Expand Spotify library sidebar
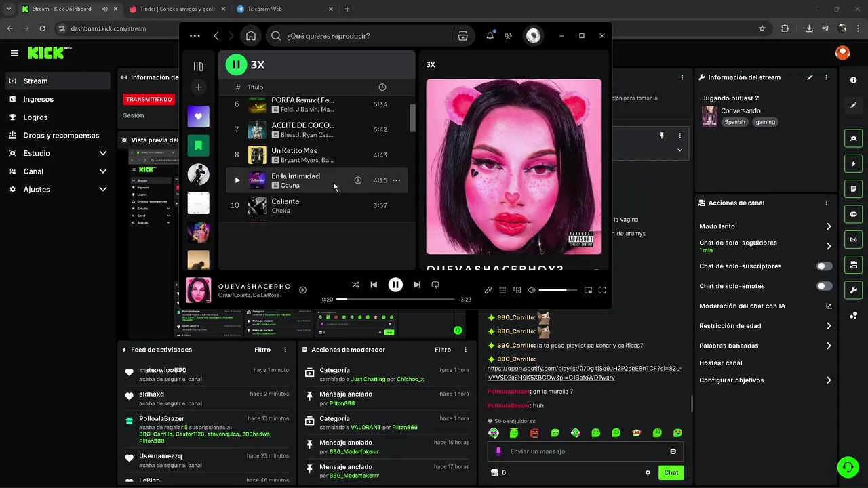This screenshot has width=868, height=488. pos(198,66)
